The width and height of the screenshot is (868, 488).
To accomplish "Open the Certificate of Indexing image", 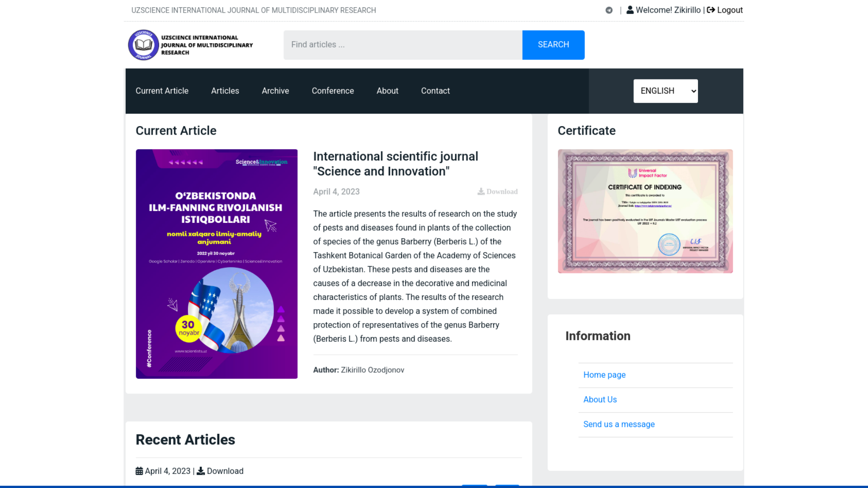I will [645, 211].
